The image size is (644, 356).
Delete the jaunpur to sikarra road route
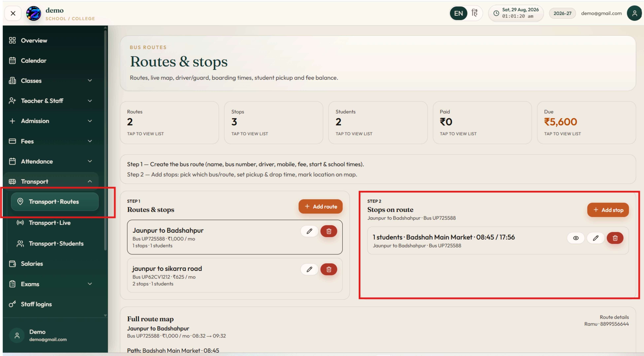pos(329,269)
